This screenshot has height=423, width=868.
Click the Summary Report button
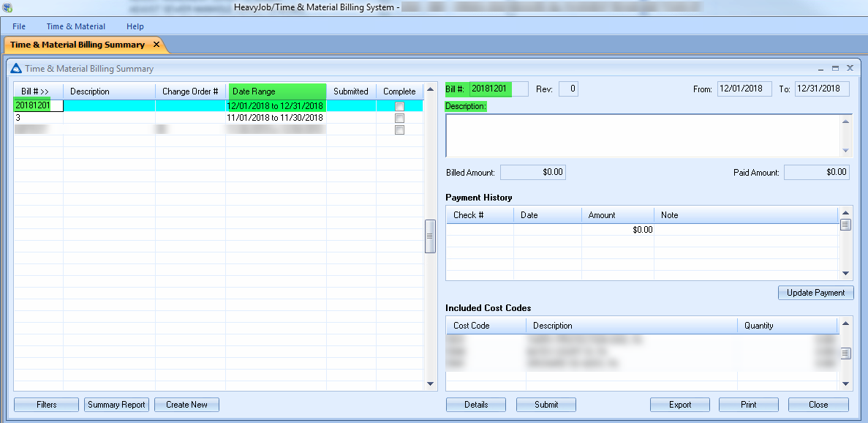pos(116,405)
